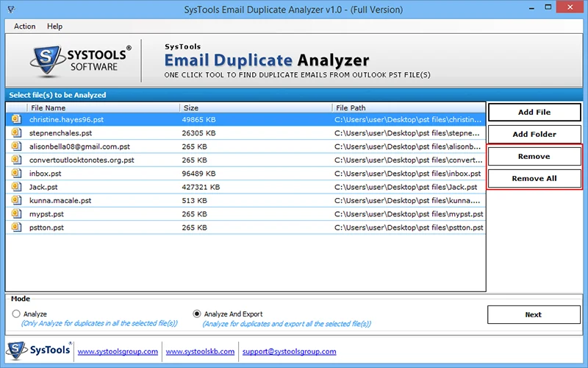
Task: Select the stepnenchales.pst file name
Action: pyautogui.click(x=60, y=133)
